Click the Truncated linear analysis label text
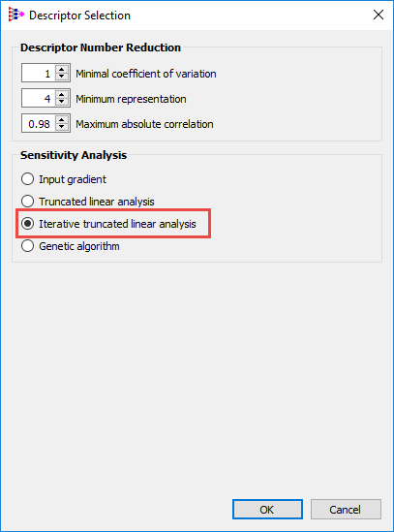Viewport: 394px width, 532px height. point(97,202)
